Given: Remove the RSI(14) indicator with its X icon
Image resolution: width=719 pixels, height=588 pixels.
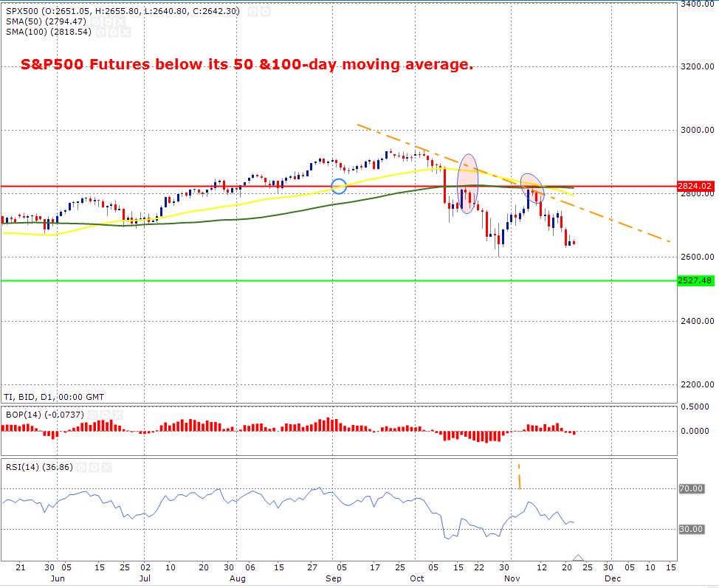Looking at the screenshot, I should [106, 468].
